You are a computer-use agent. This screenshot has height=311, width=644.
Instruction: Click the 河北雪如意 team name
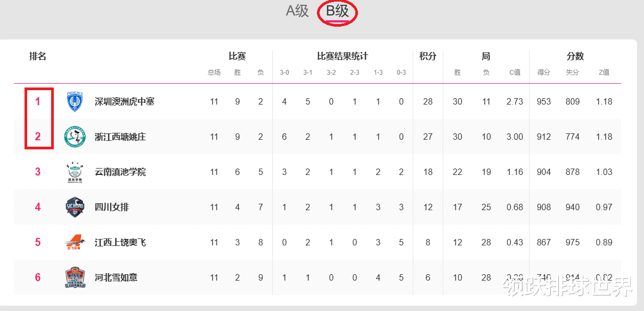[116, 277]
